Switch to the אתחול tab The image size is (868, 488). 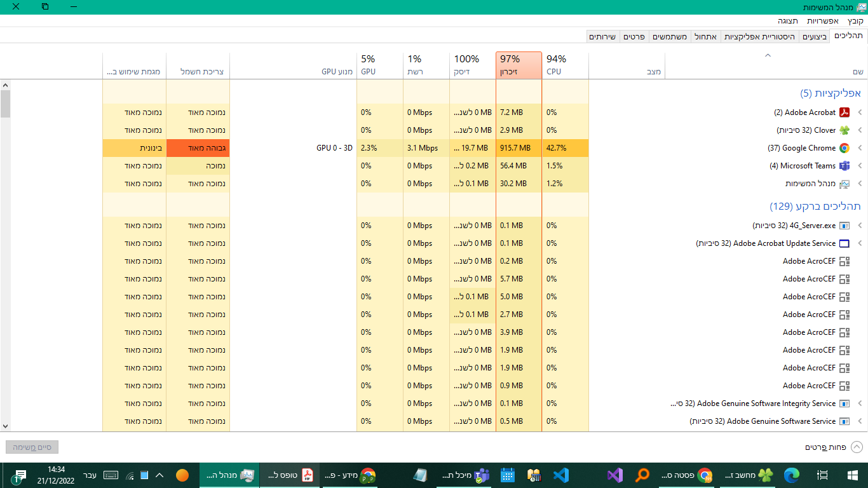pos(705,37)
